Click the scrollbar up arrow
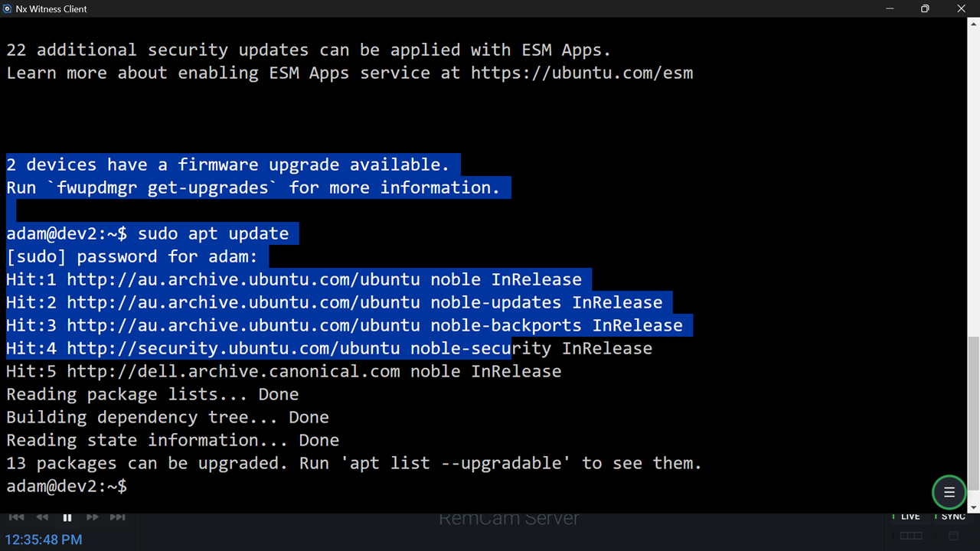Image resolution: width=980 pixels, height=551 pixels. pos(973,24)
